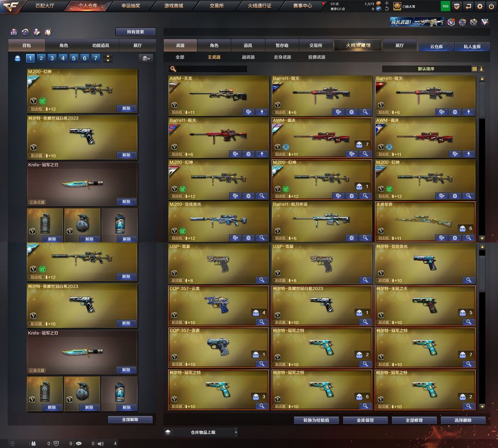Screen dimensions: 498x448
Task: Filter weapons by 副武器
Action: (248, 57)
